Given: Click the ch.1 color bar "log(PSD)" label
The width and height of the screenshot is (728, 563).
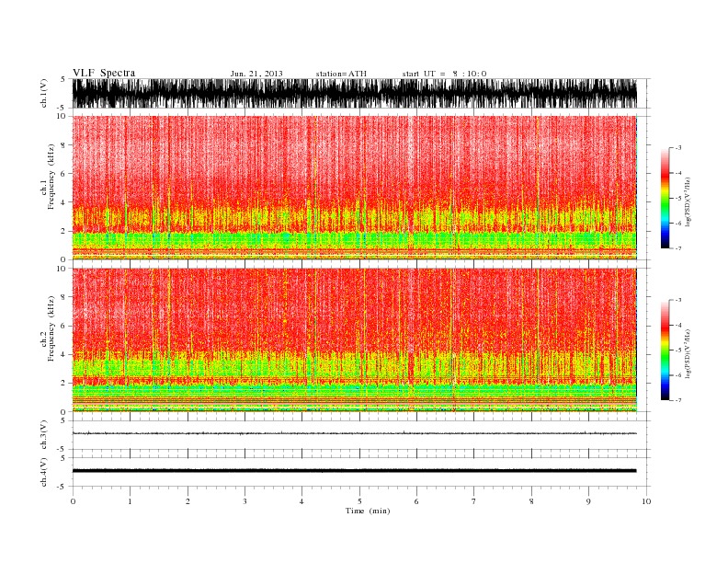Looking at the screenshot, I should coord(688,201).
